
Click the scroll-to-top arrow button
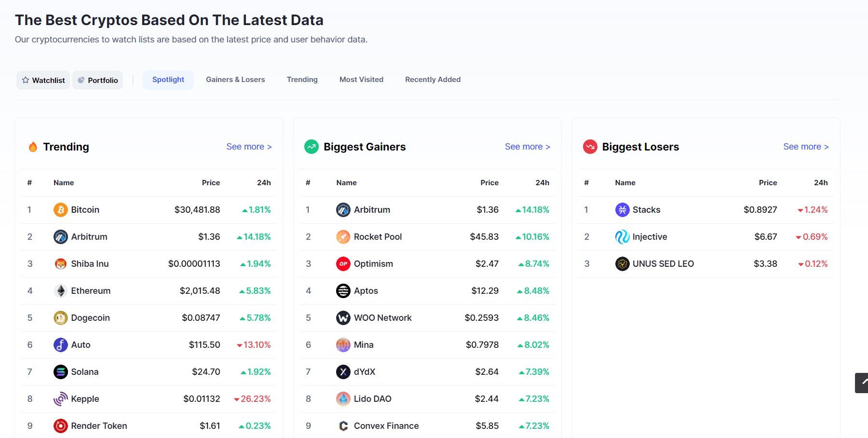(862, 383)
